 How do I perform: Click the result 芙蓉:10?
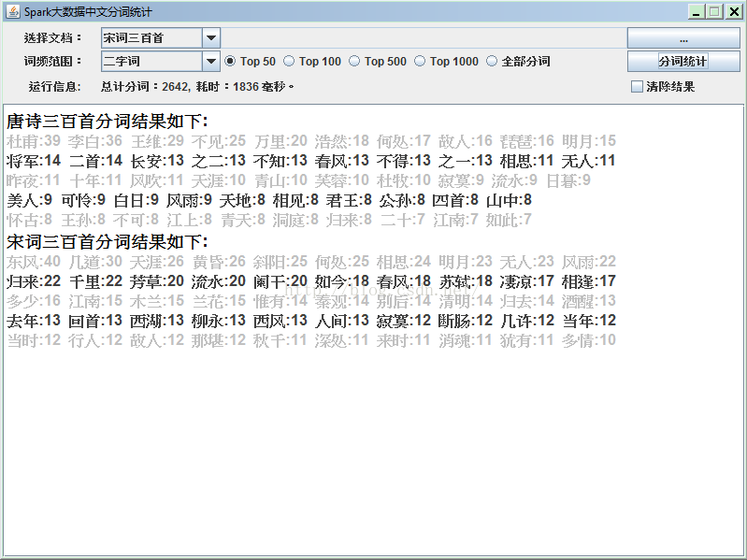click(342, 180)
